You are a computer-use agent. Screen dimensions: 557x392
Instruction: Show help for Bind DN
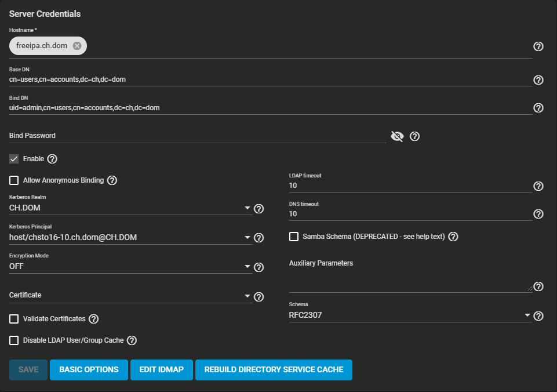click(x=538, y=108)
